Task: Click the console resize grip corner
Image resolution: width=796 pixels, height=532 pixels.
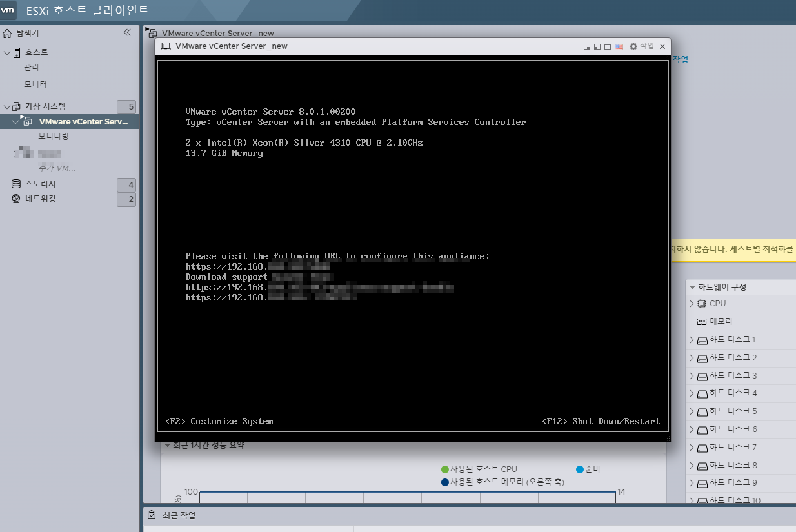Action: 667,438
